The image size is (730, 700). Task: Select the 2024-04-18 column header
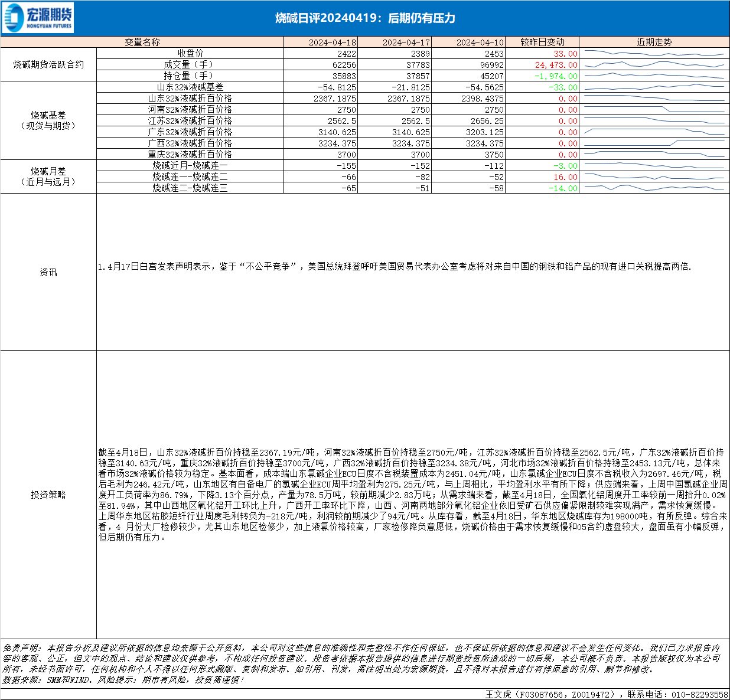(x=321, y=42)
